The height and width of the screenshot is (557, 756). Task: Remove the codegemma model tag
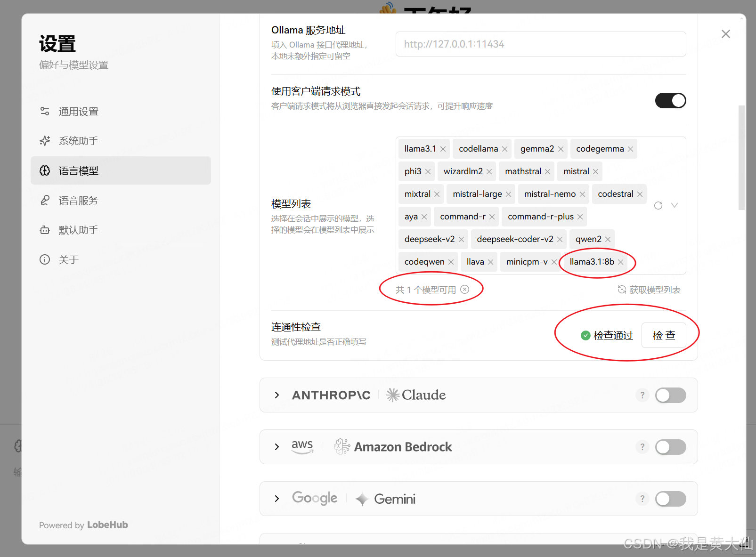[630, 149]
